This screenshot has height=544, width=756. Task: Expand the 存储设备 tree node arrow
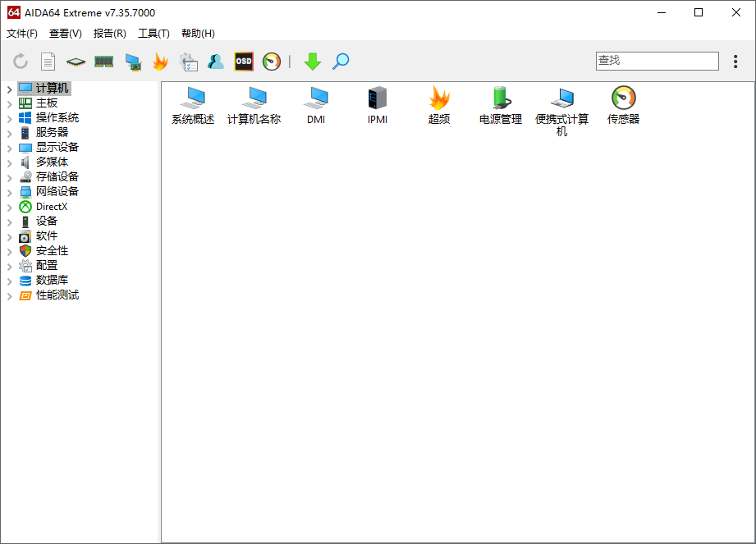click(9, 178)
